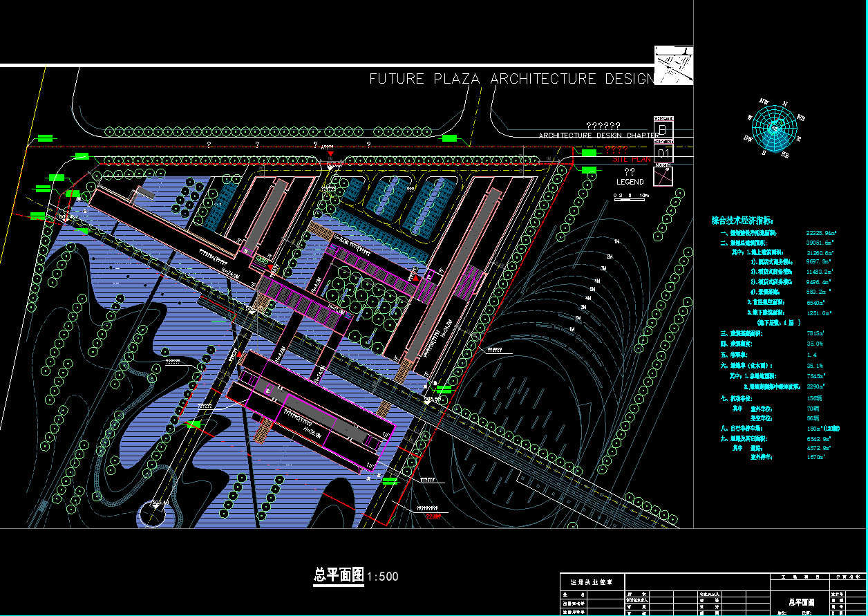Select the red SITE PLAN text

click(632, 159)
